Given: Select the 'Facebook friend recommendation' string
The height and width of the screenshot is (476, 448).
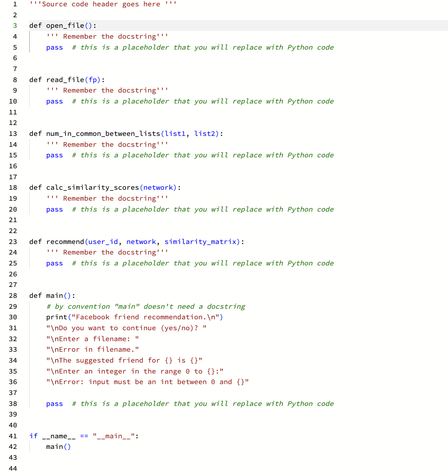Looking at the screenshot, I should [144, 317].
